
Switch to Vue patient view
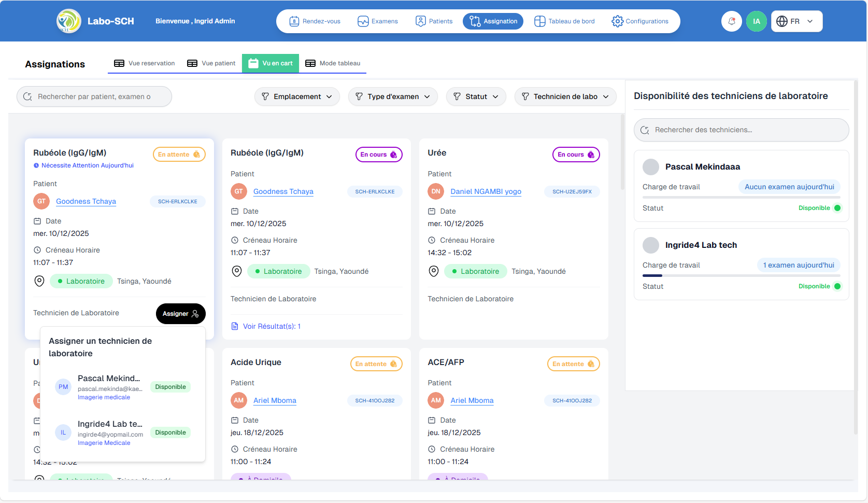click(211, 63)
